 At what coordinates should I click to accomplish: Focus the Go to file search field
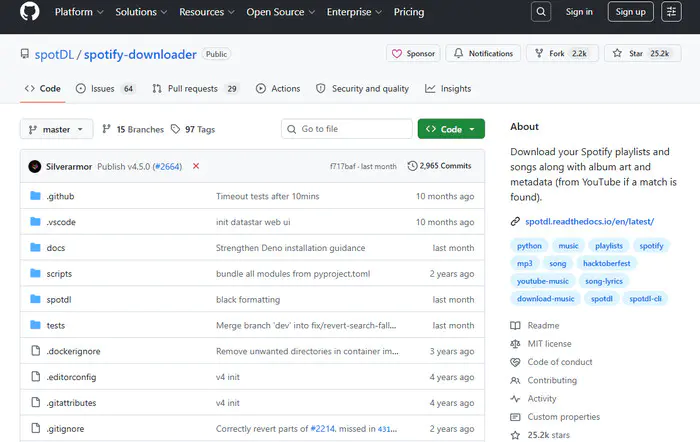347,129
